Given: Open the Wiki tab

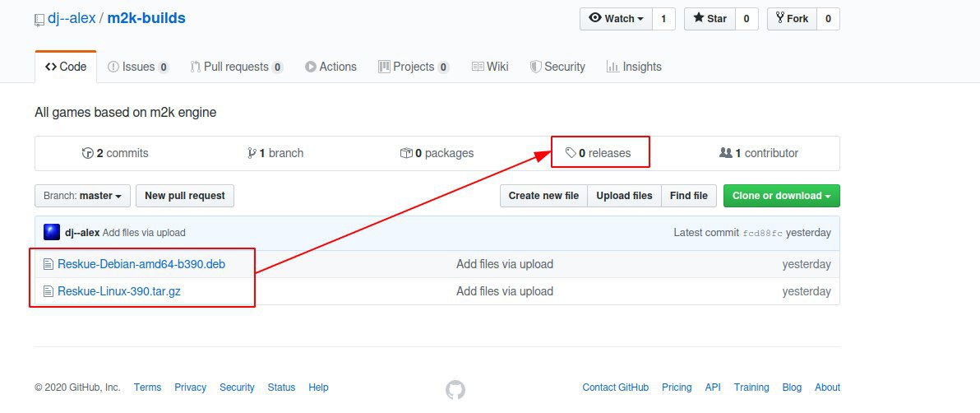Looking at the screenshot, I should pyautogui.click(x=490, y=67).
